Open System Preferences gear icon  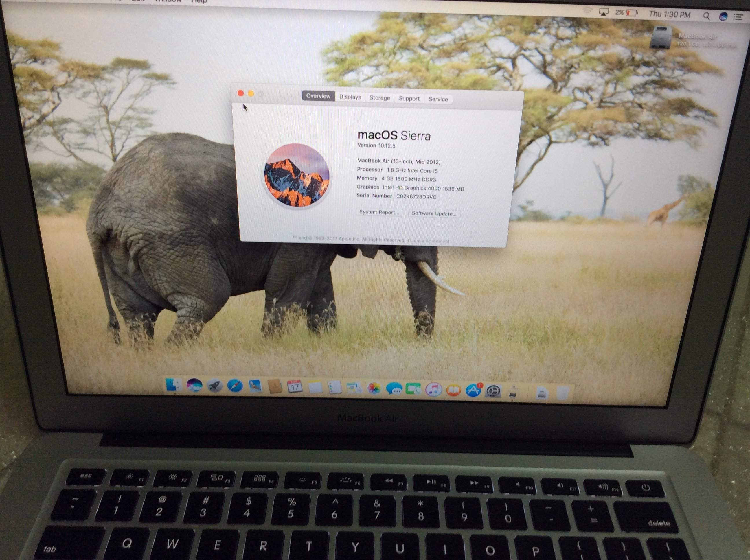point(493,391)
